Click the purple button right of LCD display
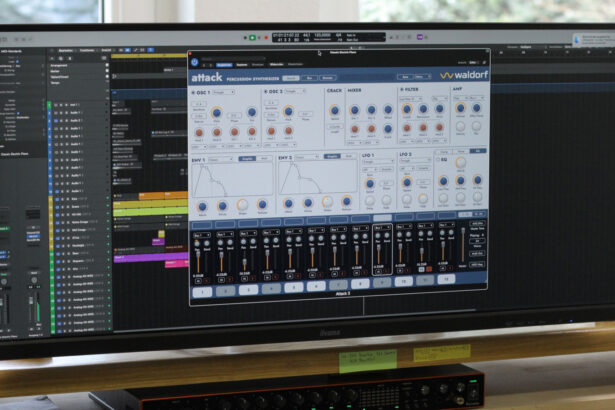 [419, 37]
